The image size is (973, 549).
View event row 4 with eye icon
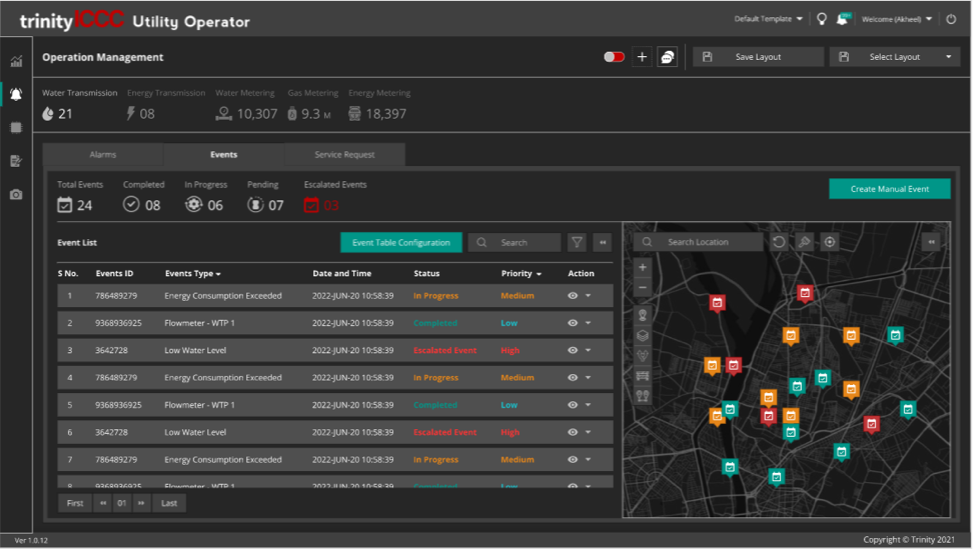pos(573,378)
